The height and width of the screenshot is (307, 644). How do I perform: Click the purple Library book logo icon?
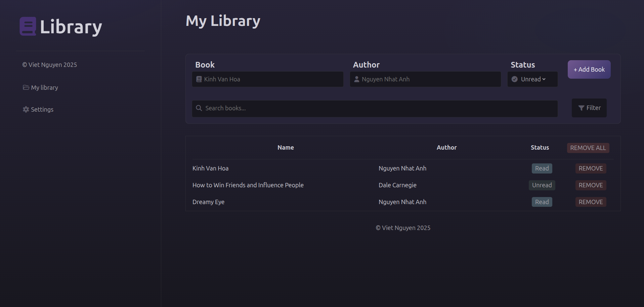click(x=28, y=26)
